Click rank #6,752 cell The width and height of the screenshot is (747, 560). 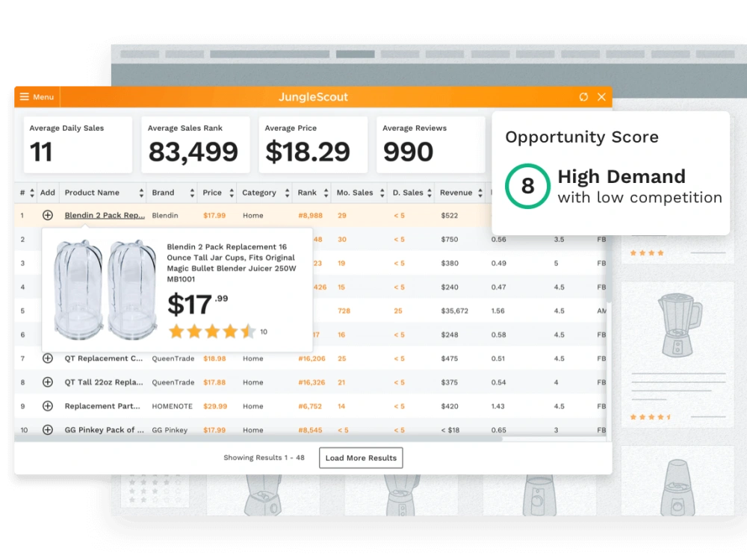[x=310, y=406]
